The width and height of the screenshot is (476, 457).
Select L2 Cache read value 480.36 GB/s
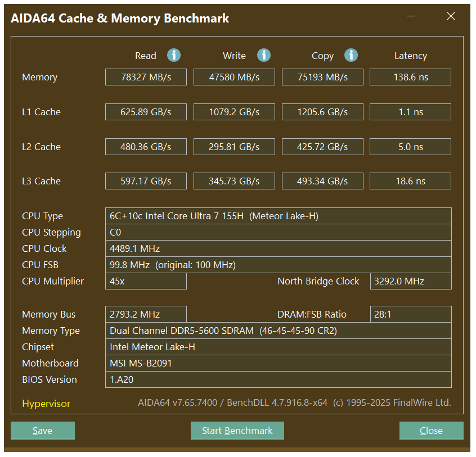146,147
